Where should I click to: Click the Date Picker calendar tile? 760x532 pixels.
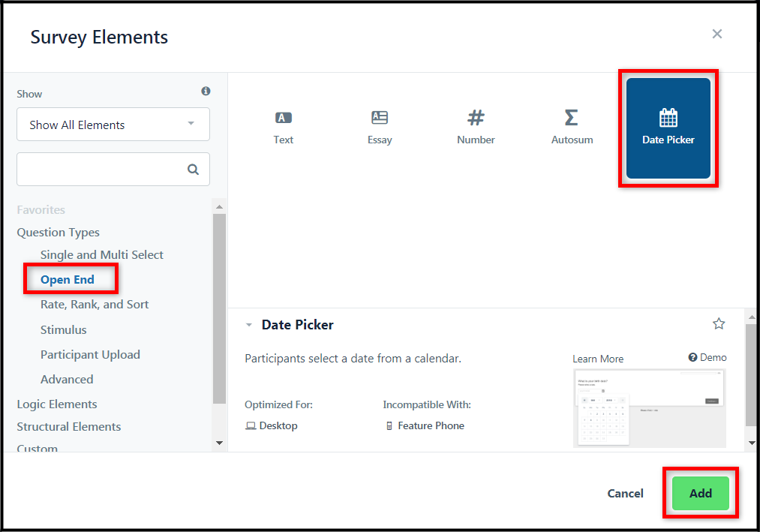668,128
